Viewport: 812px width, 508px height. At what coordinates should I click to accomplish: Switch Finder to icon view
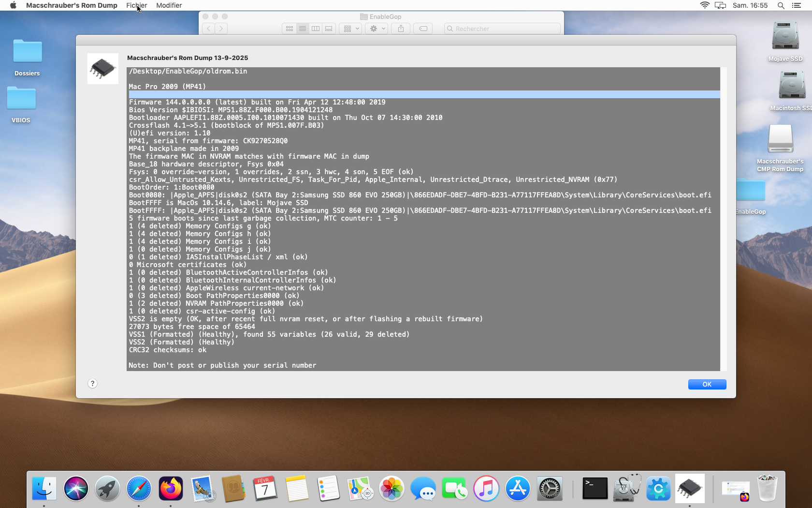(x=290, y=29)
